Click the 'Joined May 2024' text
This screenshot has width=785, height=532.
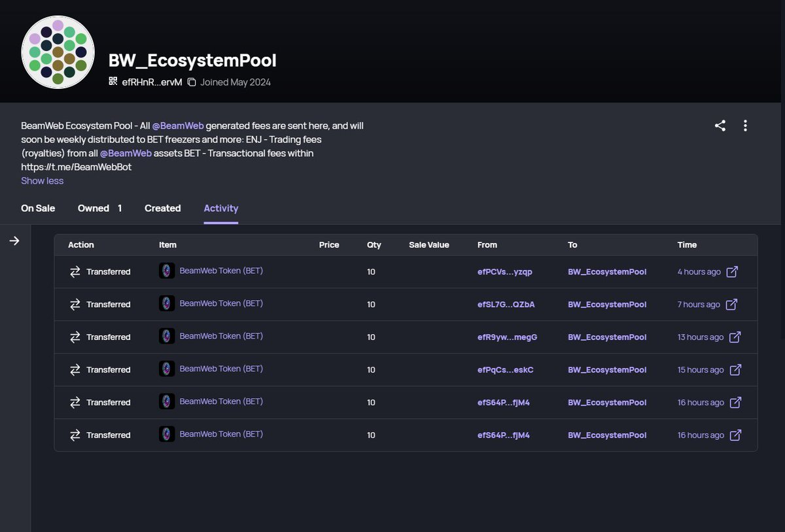[235, 82]
